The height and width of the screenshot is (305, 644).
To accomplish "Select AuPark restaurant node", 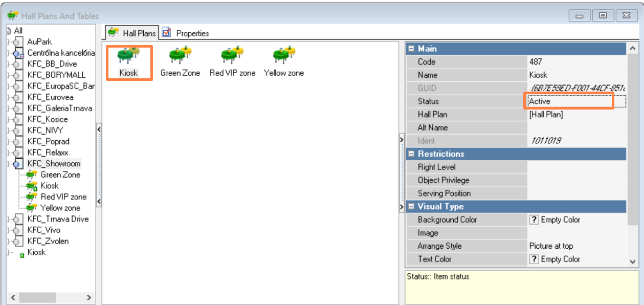I will pos(39,41).
